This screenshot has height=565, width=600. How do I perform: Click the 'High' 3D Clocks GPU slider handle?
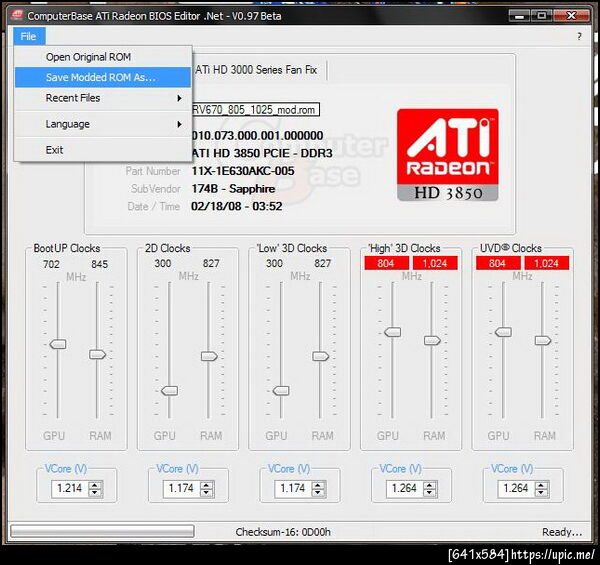(393, 332)
